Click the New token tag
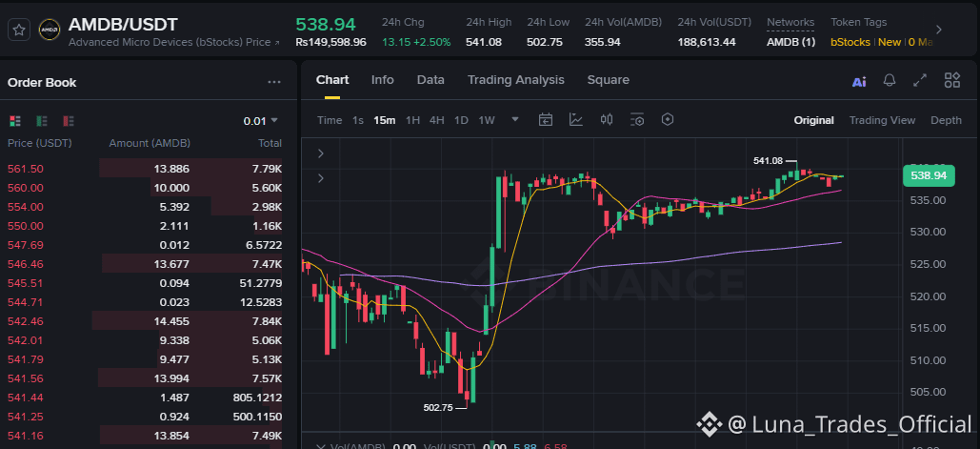 pyautogui.click(x=890, y=43)
